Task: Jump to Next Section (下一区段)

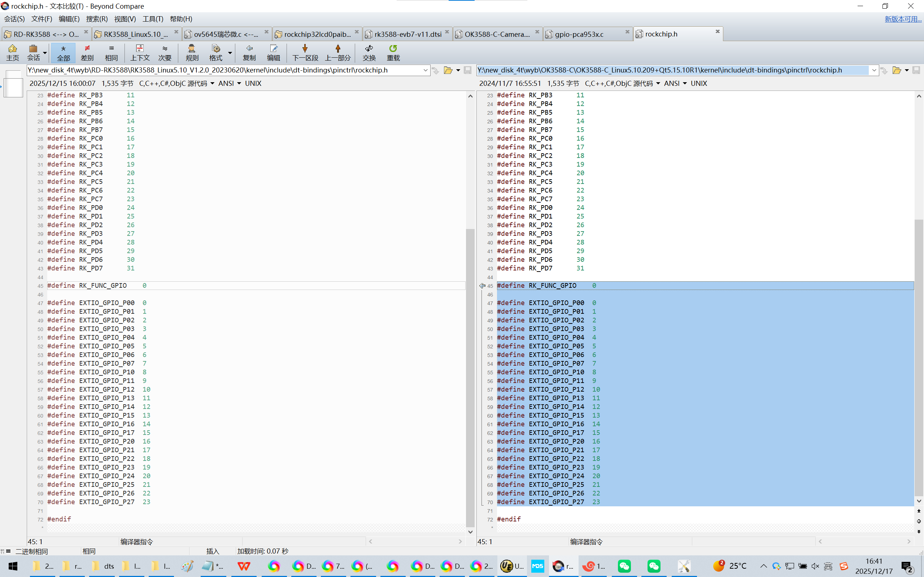Action: pos(305,52)
